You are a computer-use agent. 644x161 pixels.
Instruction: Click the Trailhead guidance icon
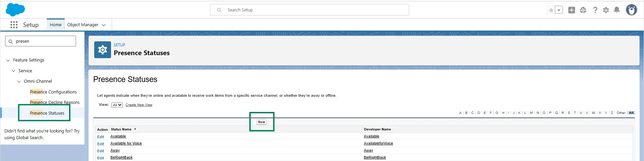click(x=583, y=10)
